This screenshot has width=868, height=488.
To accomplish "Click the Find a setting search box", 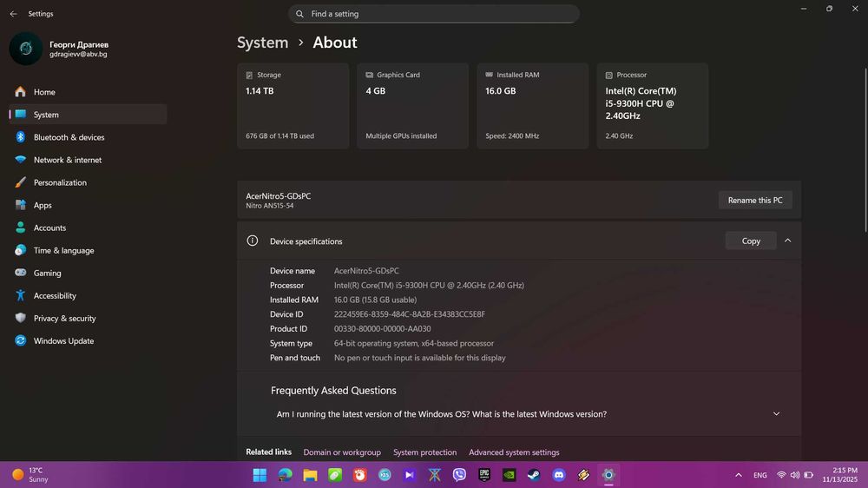I will [433, 14].
